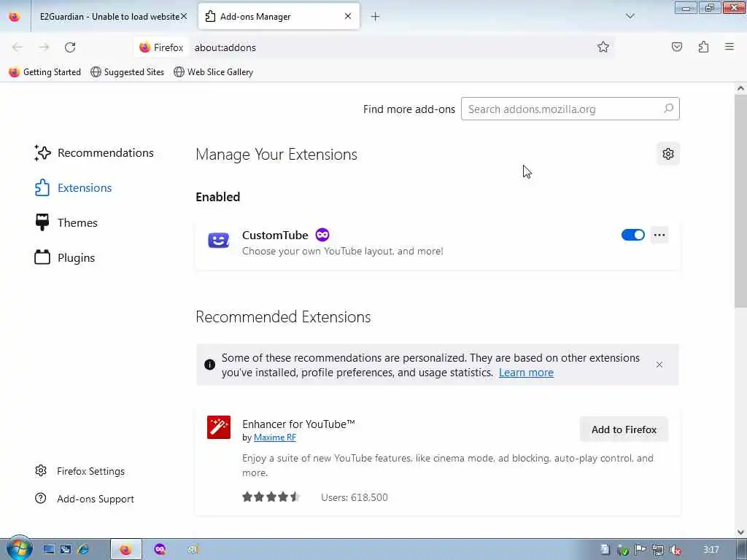Click the search magnifier in add-ons search
The width and height of the screenshot is (747, 560).
point(668,109)
